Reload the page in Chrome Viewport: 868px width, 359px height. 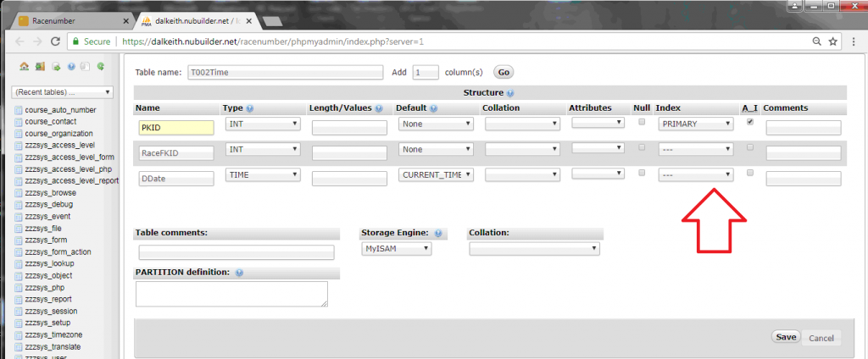click(55, 41)
